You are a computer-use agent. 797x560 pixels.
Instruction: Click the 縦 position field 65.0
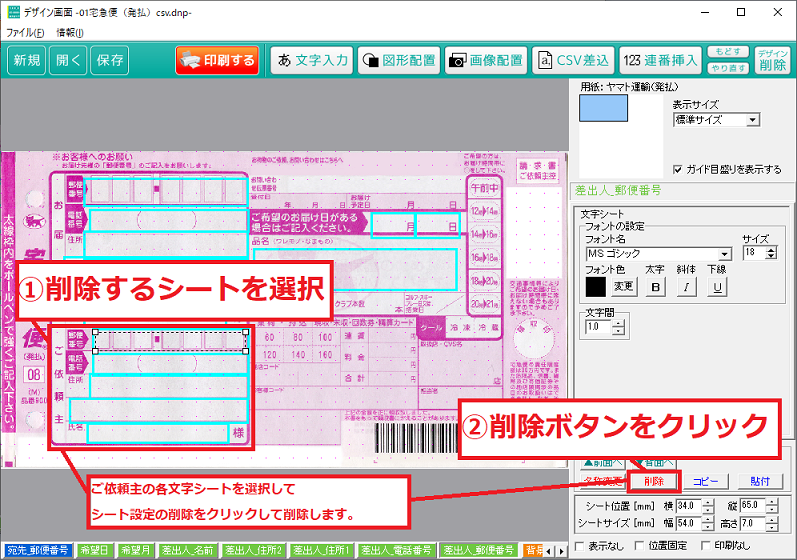(753, 506)
